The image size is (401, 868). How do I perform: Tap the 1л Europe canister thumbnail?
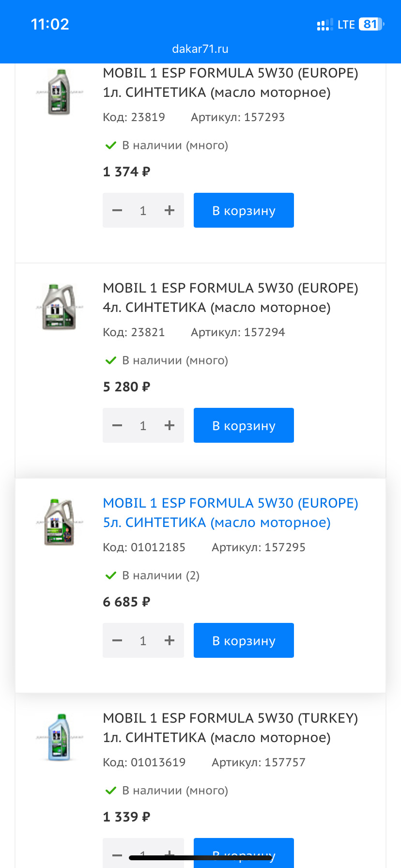(x=59, y=92)
